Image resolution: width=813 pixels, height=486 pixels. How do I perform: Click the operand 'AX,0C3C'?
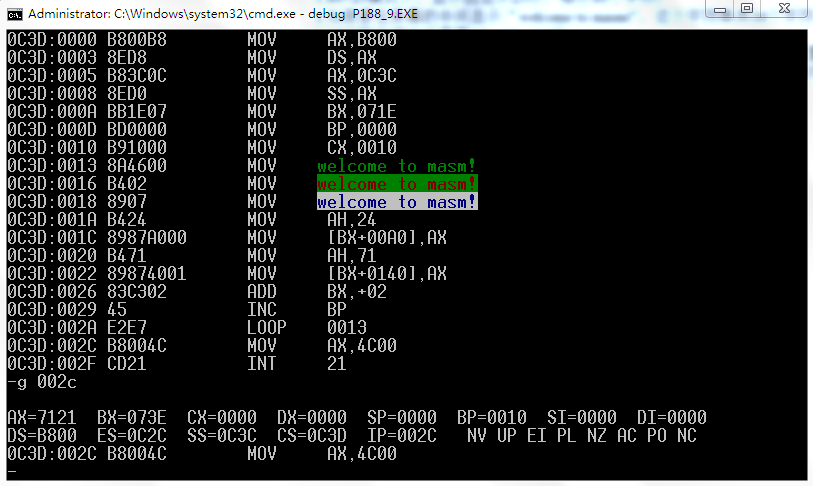pos(361,76)
